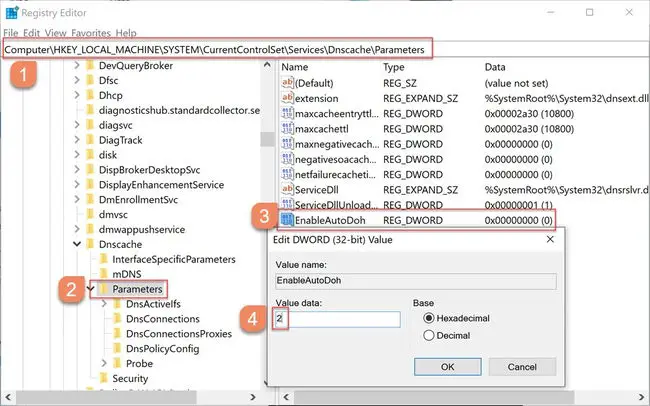Image resolution: width=650 pixels, height=406 pixels.
Task: Expand the Probe subkey
Action: pos(104,364)
